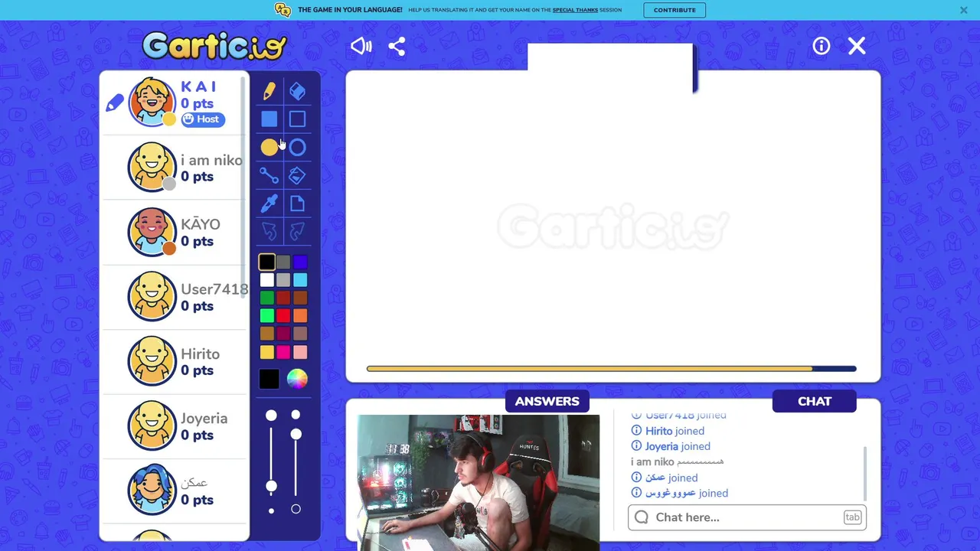Image resolution: width=980 pixels, height=551 pixels.
Task: Click the redo arrow icon
Action: point(297,231)
